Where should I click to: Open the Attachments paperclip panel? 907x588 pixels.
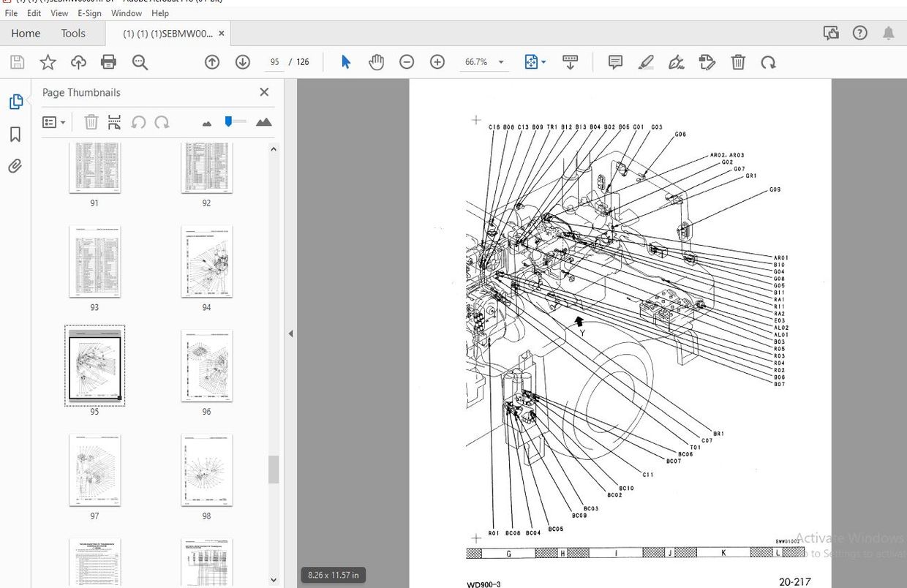click(x=15, y=167)
